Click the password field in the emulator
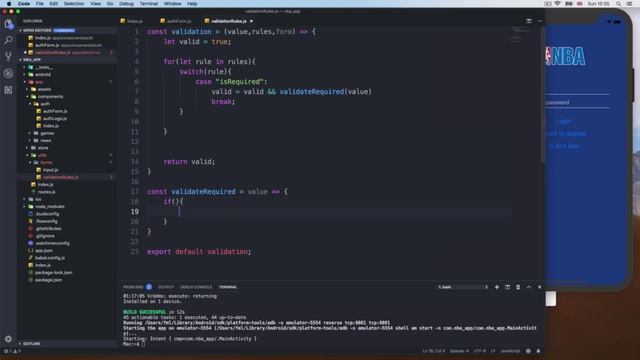640x360 pixels. click(577, 102)
